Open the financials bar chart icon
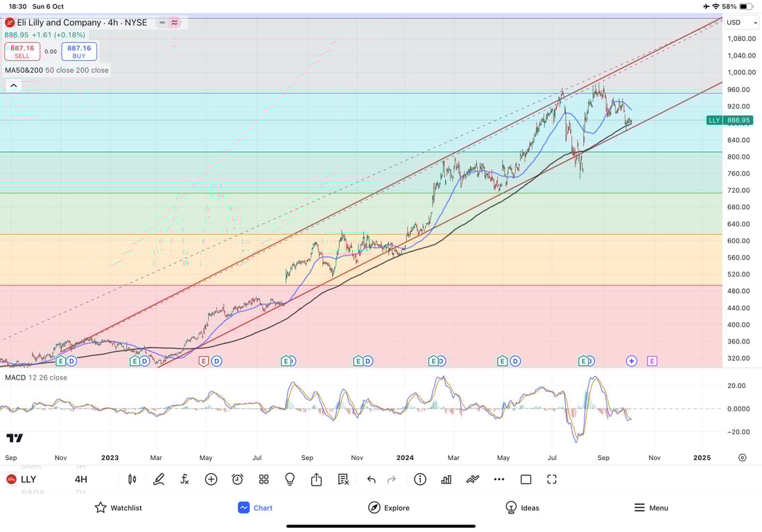 tap(446, 479)
